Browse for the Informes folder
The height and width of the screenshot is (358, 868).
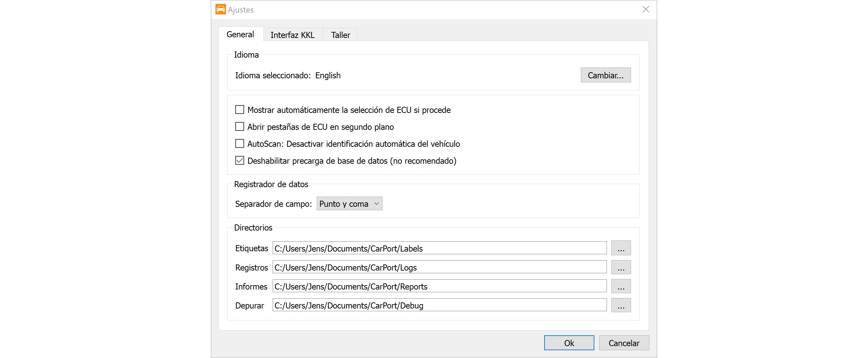(620, 286)
